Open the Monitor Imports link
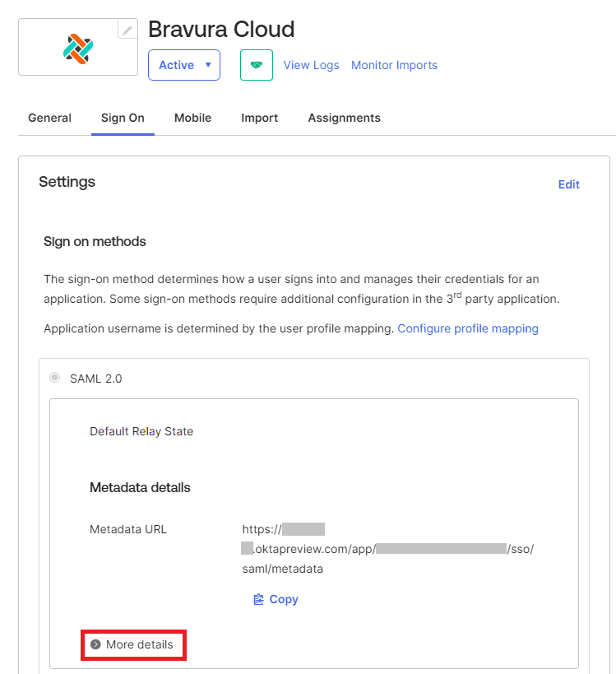 click(394, 65)
